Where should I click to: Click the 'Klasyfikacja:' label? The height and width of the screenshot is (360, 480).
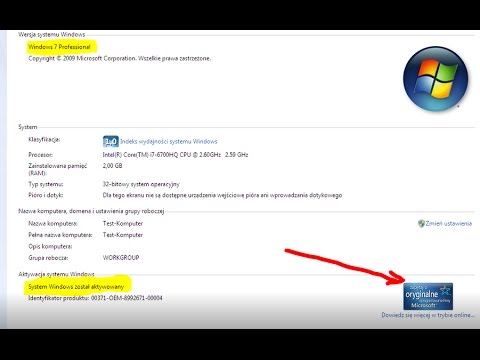44,140
